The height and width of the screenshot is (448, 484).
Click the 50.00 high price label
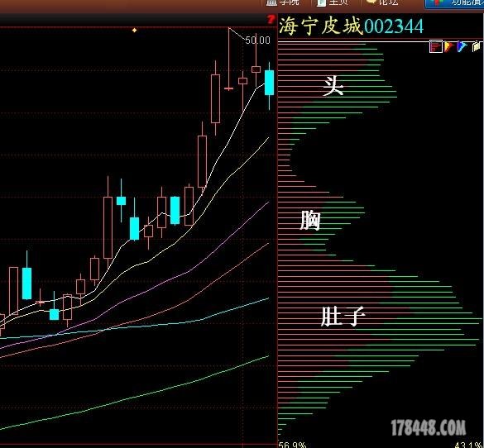pyautogui.click(x=258, y=41)
